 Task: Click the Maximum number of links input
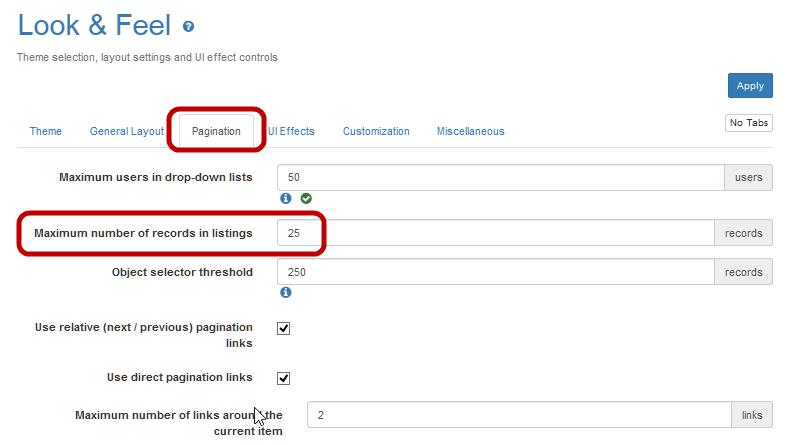[x=518, y=415]
